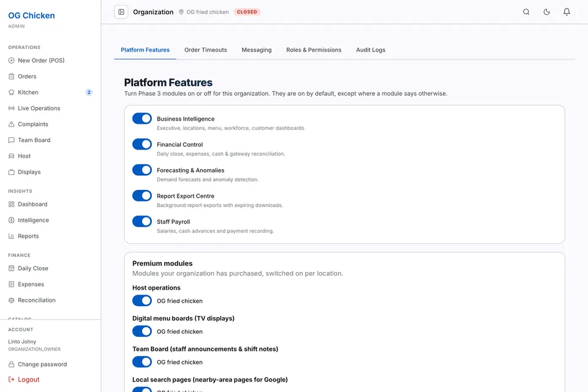The image size is (588, 392).
Task: Click 'ORGANIZATION_OWNER' role text
Action: pyautogui.click(x=34, y=349)
